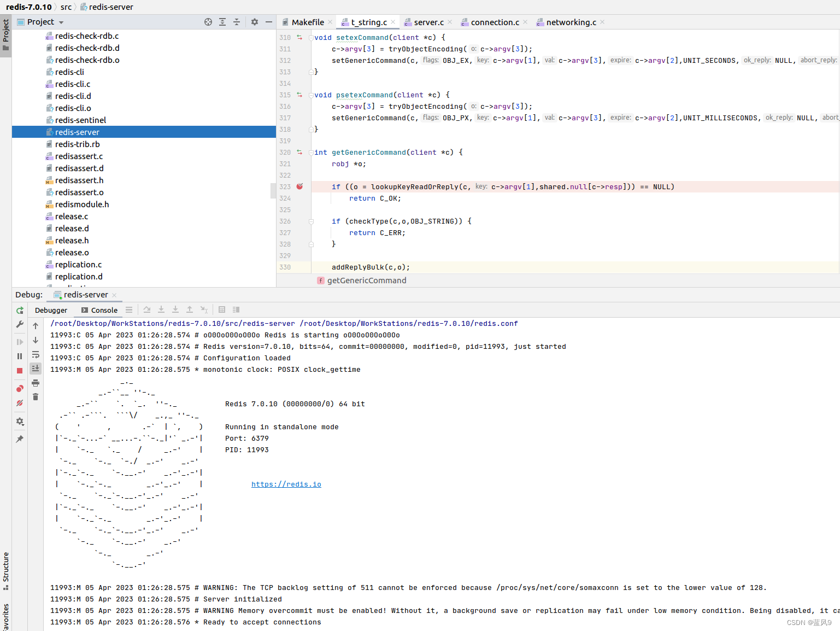View all breakpoints icon
Viewport: 840px width, 631px height.
point(20,389)
